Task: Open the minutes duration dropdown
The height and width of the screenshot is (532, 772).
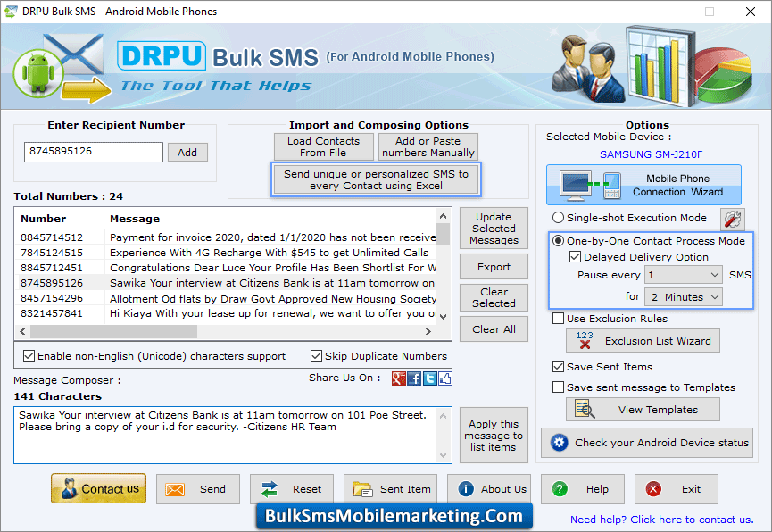Action: pyautogui.click(x=684, y=297)
